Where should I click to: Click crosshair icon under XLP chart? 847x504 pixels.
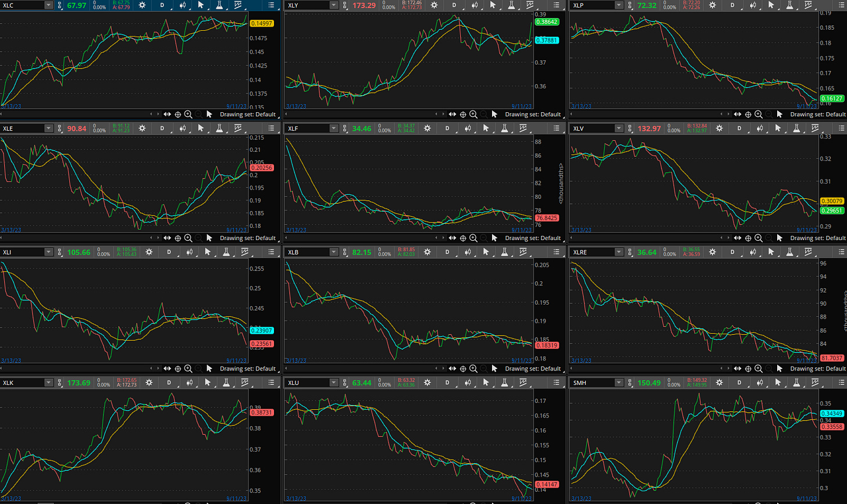coord(748,115)
